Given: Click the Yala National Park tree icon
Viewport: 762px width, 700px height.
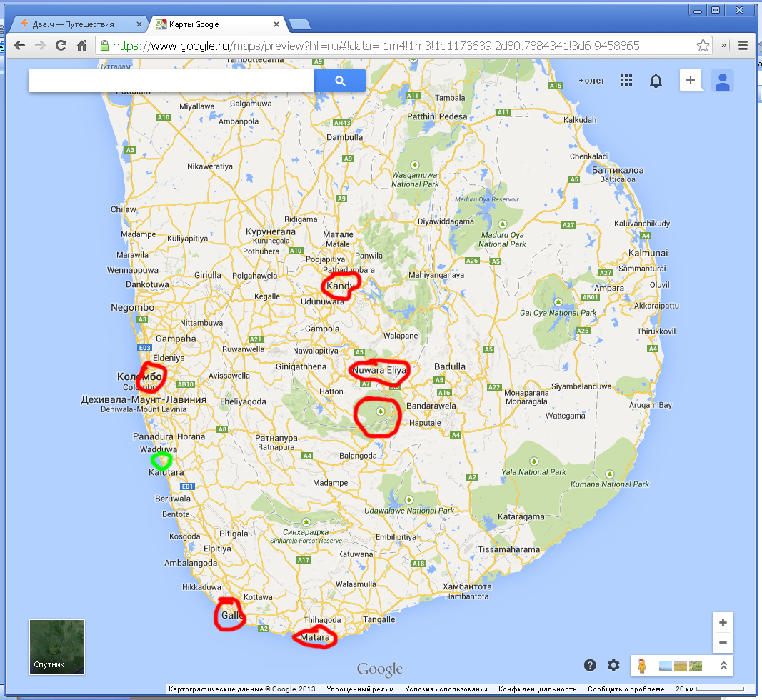Looking at the screenshot, I should pos(533,461).
